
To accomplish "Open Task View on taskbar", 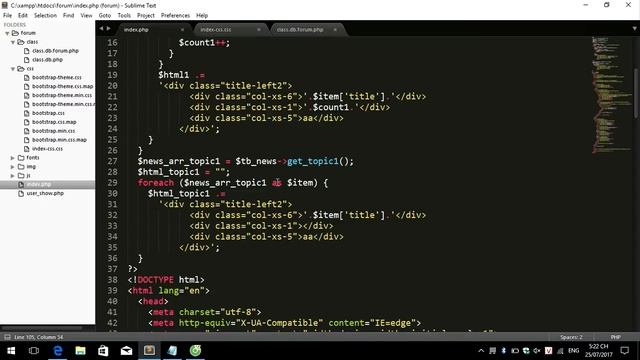I will [x=34, y=351].
